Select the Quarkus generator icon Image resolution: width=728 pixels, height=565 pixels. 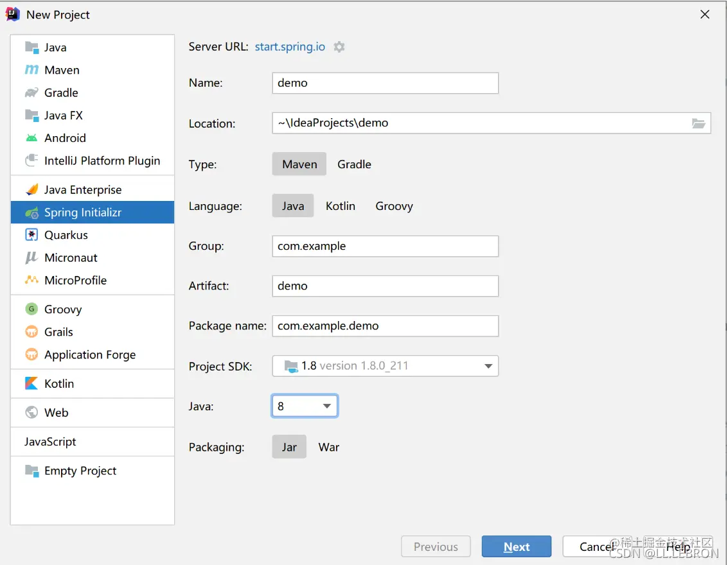(x=31, y=235)
